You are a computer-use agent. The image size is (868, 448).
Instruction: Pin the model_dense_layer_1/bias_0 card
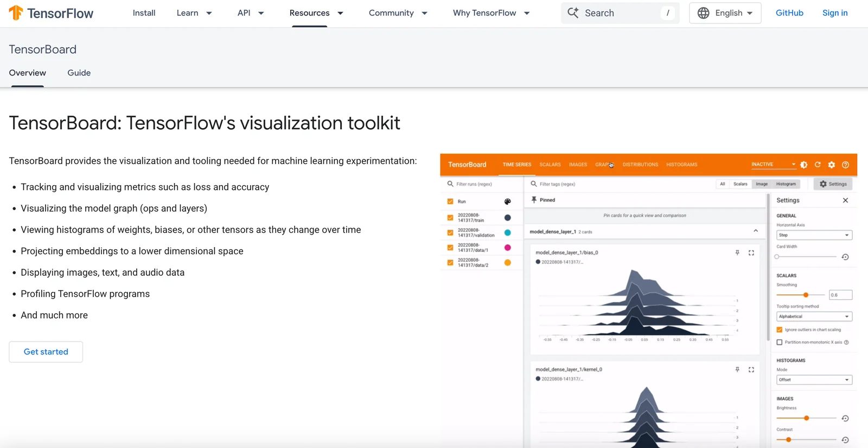click(737, 253)
